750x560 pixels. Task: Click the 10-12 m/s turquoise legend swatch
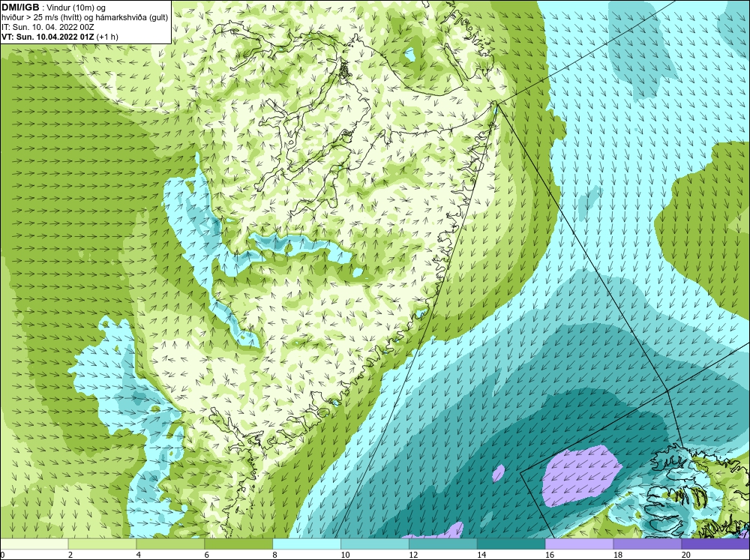[x=375, y=544]
